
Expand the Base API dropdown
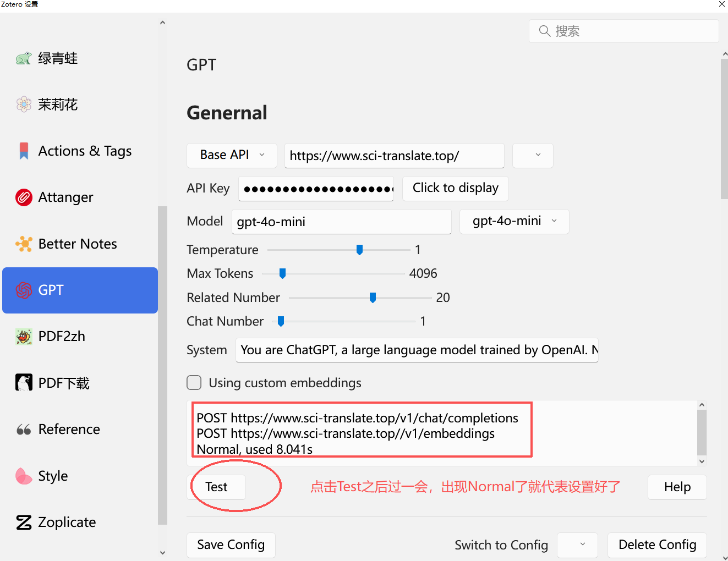(x=232, y=155)
